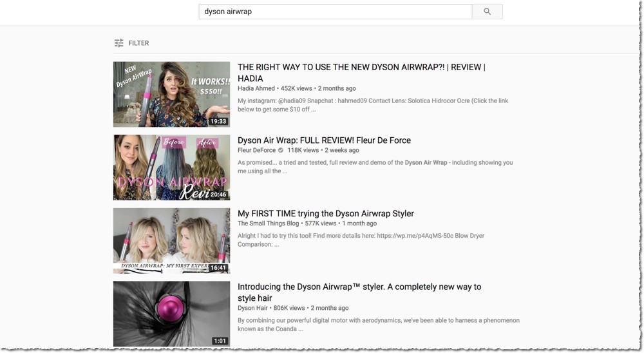The image size is (644, 353).
Task: Click '577K views' text
Action: coord(320,223)
